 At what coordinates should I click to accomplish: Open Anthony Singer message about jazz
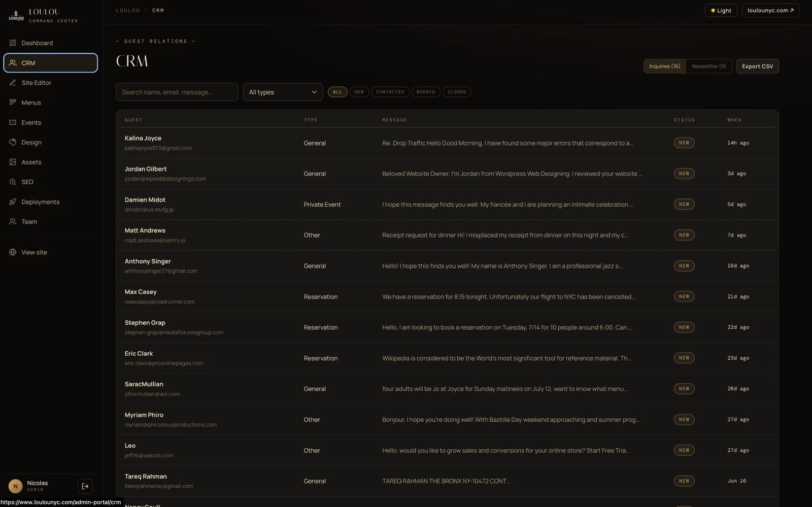[502, 266]
